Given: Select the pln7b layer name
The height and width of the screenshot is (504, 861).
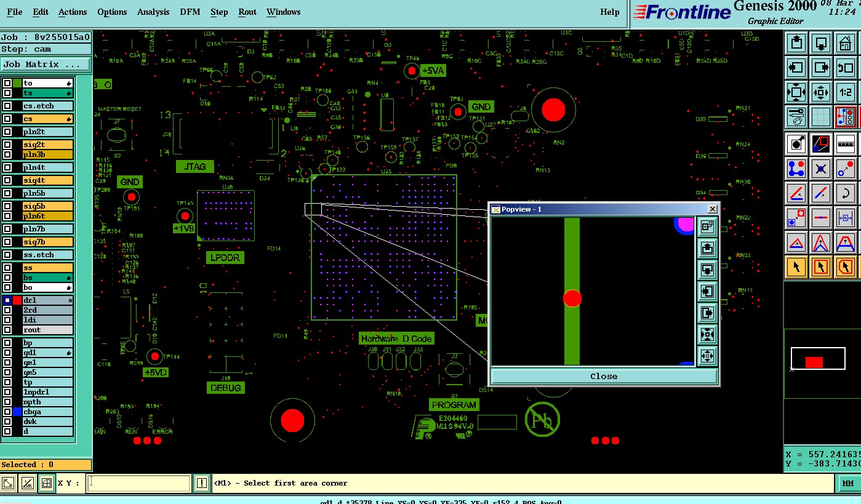Looking at the screenshot, I should pos(47,229).
